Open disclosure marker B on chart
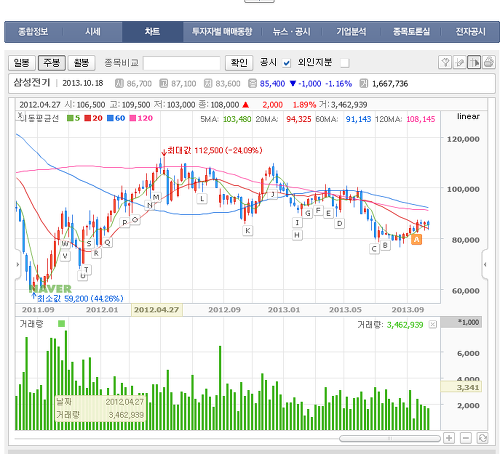The width and height of the screenshot is (500, 454). click(385, 246)
